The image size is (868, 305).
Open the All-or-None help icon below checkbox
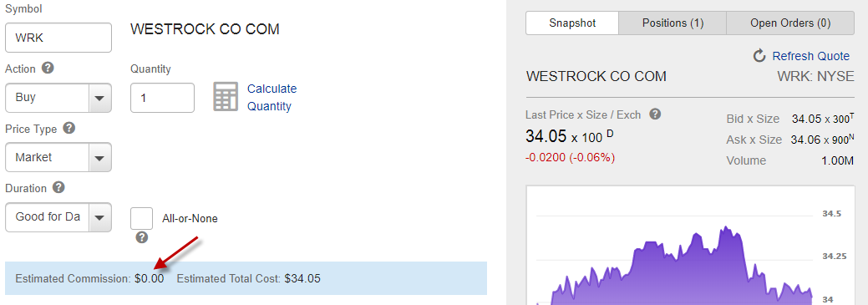point(142,237)
